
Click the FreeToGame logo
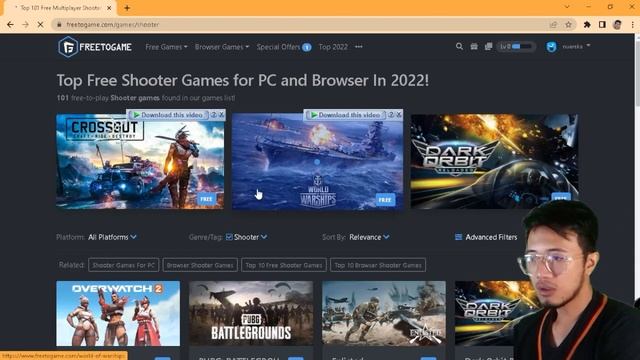(95, 47)
